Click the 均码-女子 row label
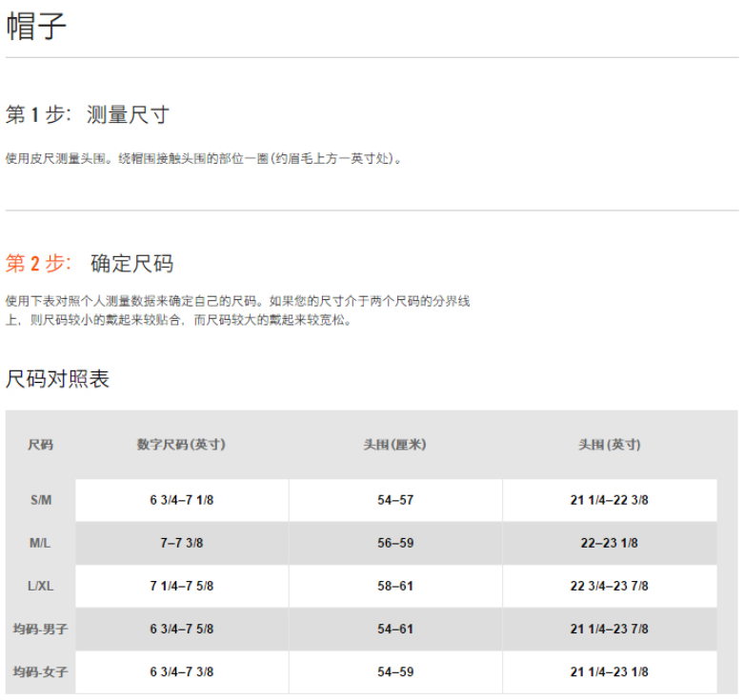 pyautogui.click(x=40, y=671)
